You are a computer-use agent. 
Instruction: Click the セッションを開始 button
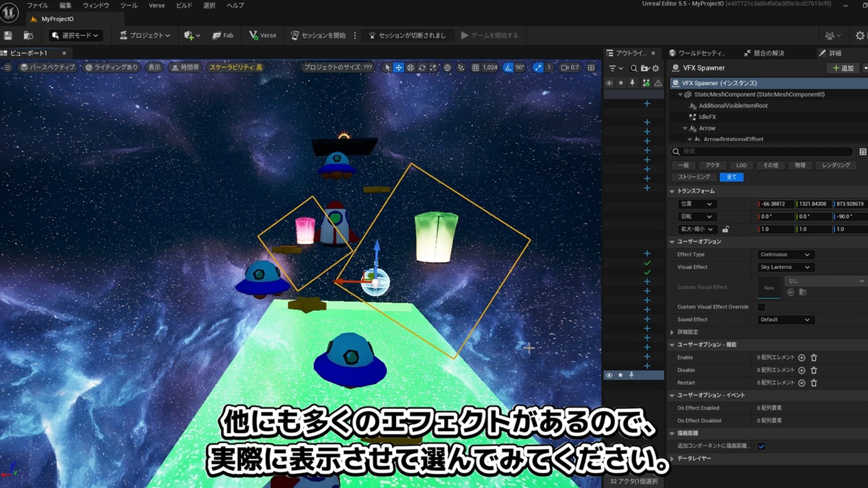coord(318,35)
